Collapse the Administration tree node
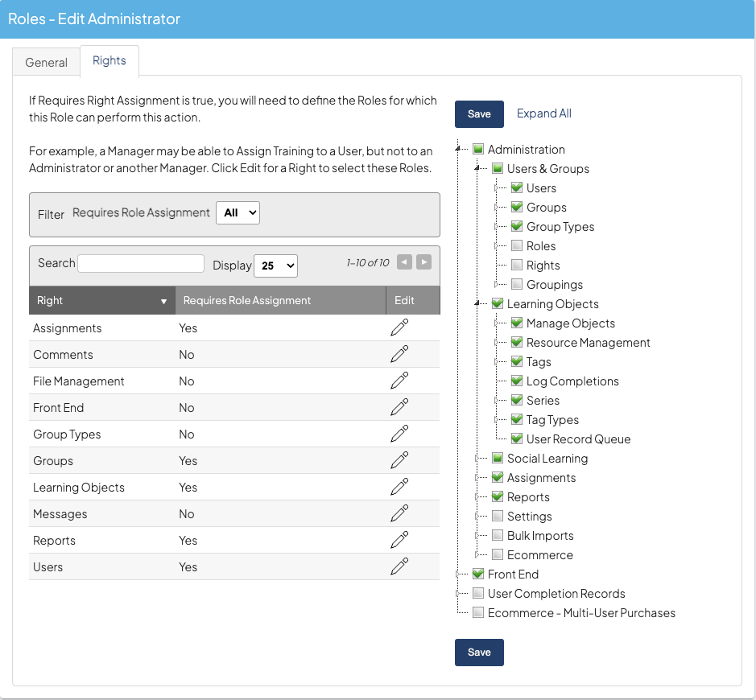 tap(457, 150)
